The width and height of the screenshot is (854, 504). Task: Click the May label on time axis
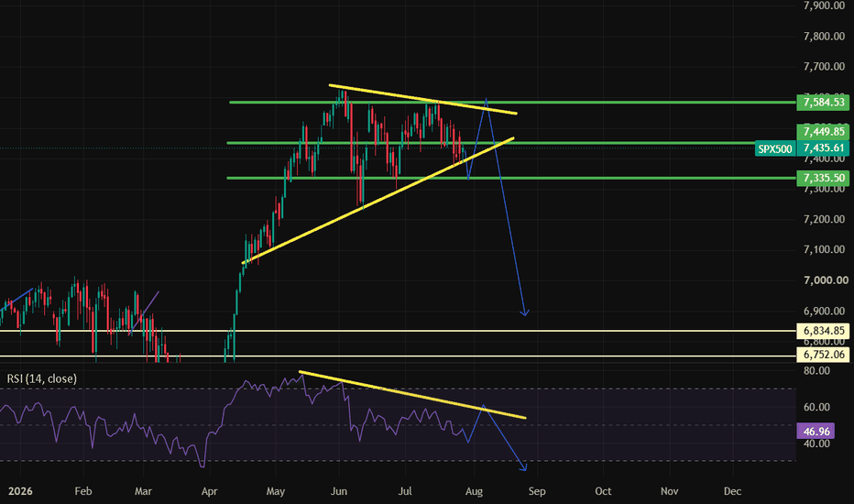pos(276,491)
